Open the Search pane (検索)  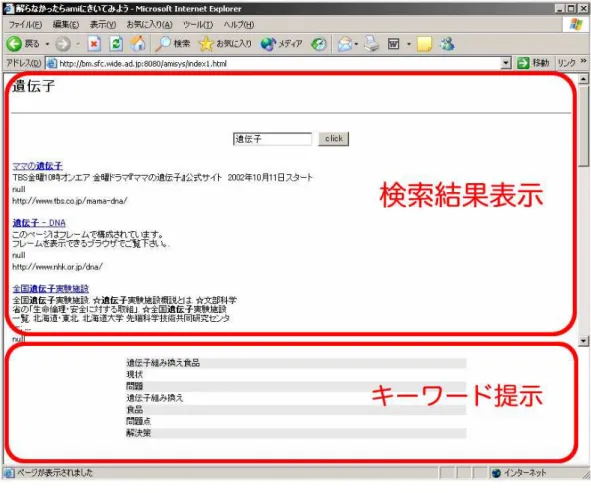click(x=173, y=44)
